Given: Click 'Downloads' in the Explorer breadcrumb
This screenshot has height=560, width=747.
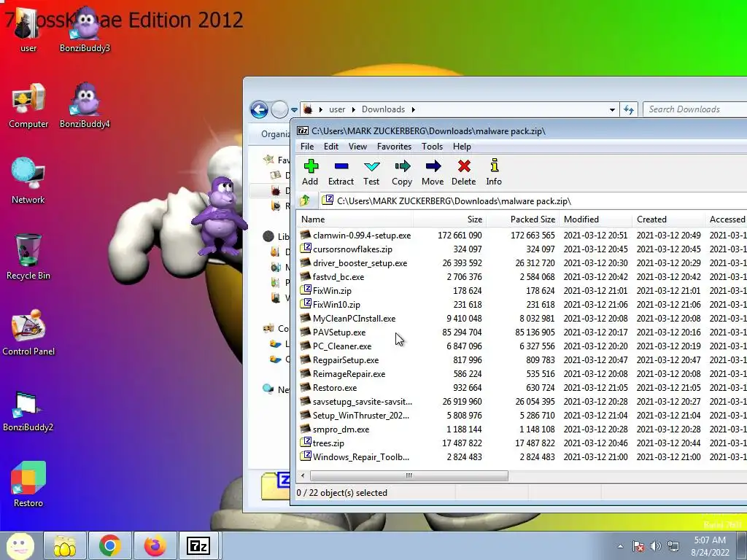Looking at the screenshot, I should pyautogui.click(x=383, y=109).
